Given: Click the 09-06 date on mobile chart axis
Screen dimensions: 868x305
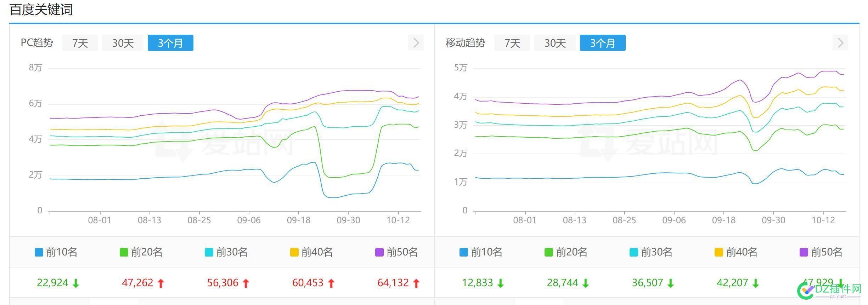Looking at the screenshot, I should click(x=674, y=220).
